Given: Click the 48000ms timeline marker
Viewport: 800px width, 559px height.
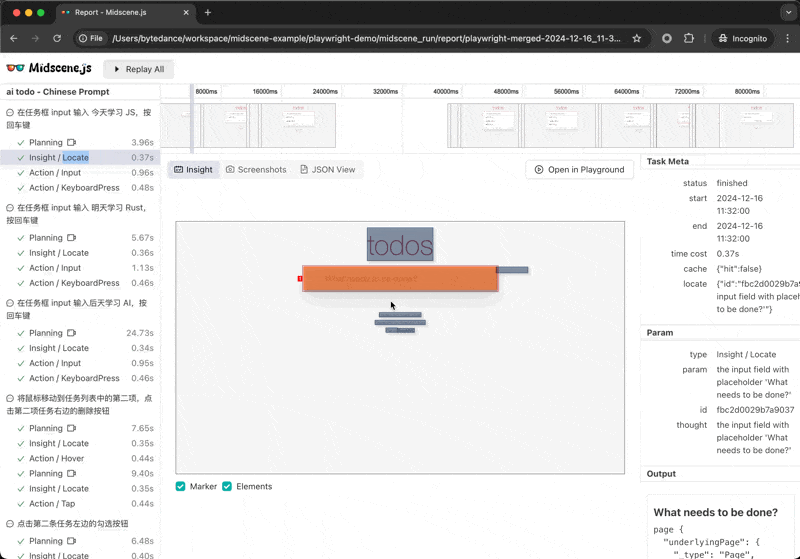Looking at the screenshot, I should (506, 91).
